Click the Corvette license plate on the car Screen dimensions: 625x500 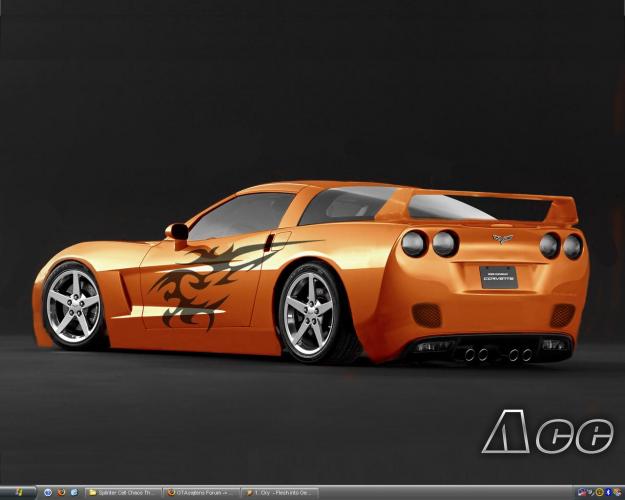coord(498,276)
